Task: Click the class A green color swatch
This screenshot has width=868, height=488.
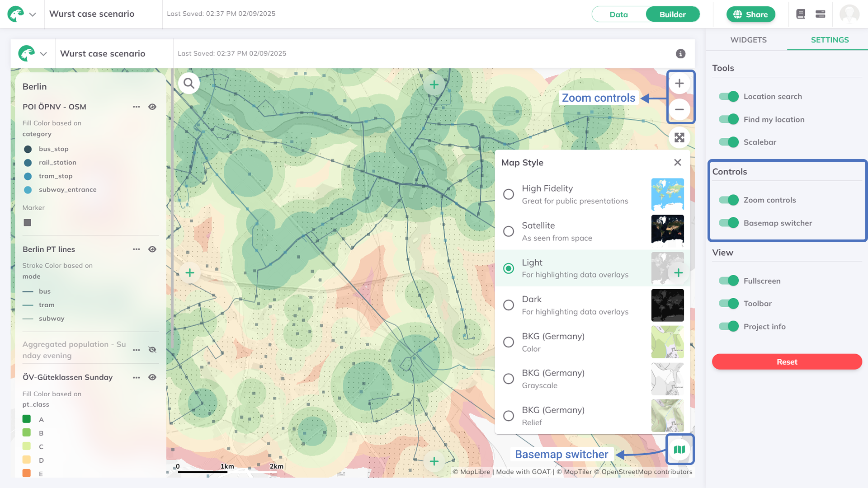Action: [x=27, y=419]
